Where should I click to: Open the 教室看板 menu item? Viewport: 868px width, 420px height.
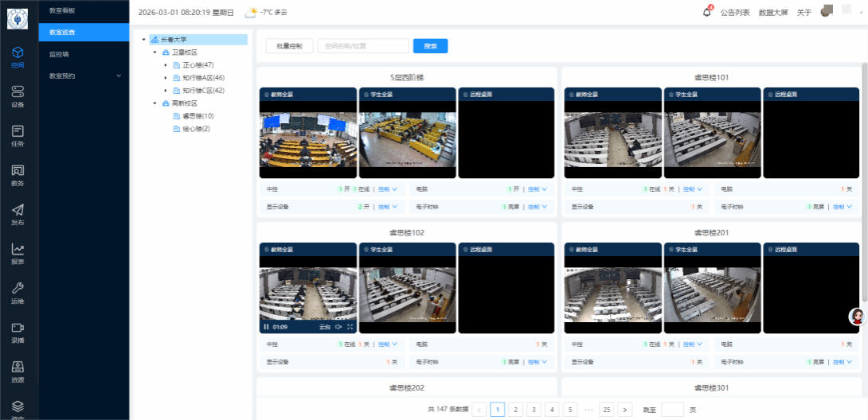(x=61, y=10)
